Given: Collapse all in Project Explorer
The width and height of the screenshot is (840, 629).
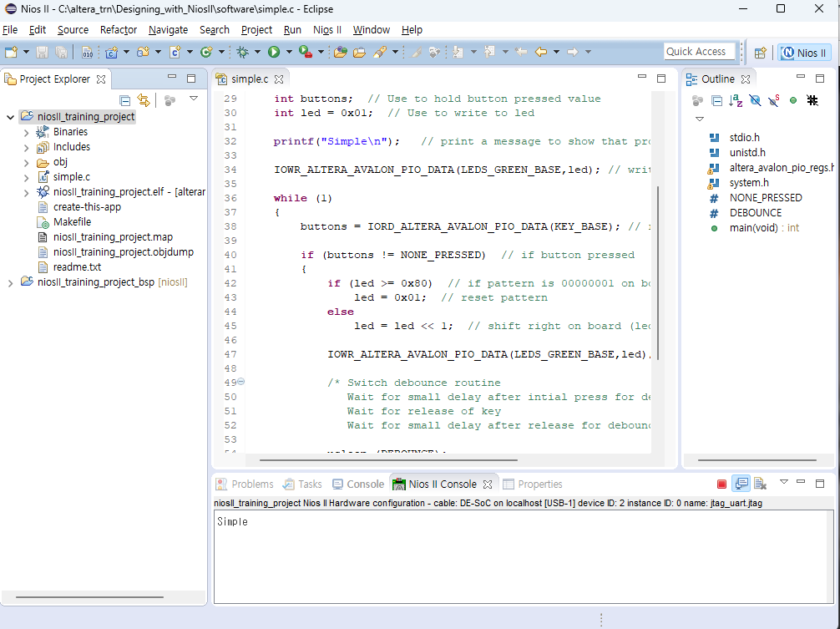Looking at the screenshot, I should click(x=124, y=100).
